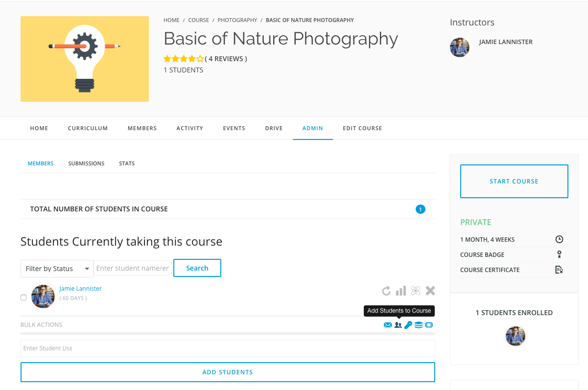Click the Add Students to Course icon
Viewport: 588px width, 390px height.
pyautogui.click(x=398, y=325)
